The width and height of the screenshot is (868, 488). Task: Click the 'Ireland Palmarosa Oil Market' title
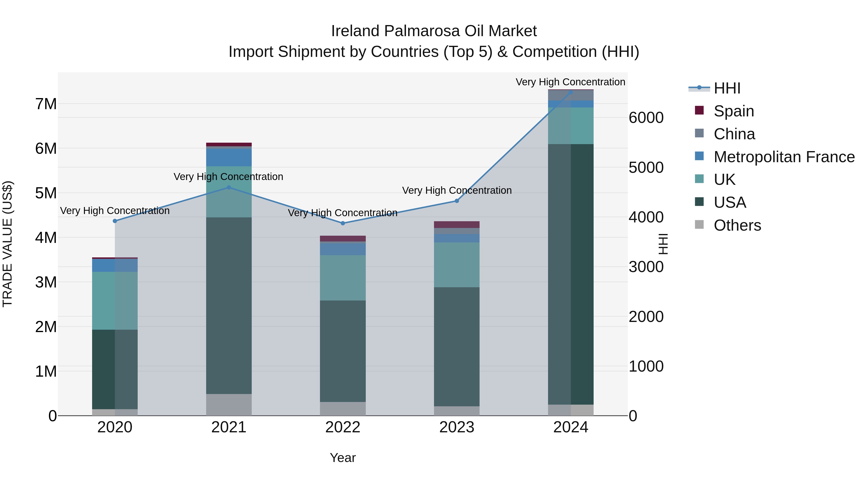434,31
